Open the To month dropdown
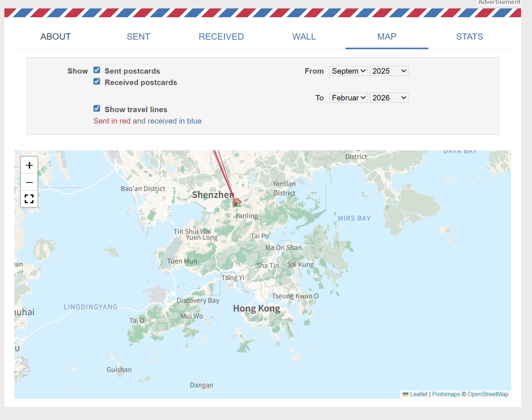This screenshot has width=532, height=420. tap(348, 98)
